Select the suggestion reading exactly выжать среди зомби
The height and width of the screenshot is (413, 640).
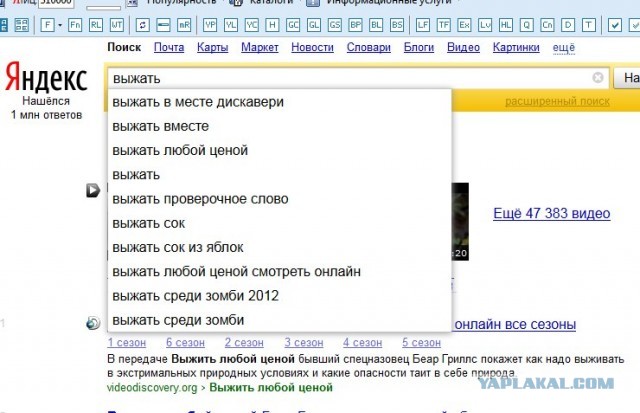(x=280, y=320)
